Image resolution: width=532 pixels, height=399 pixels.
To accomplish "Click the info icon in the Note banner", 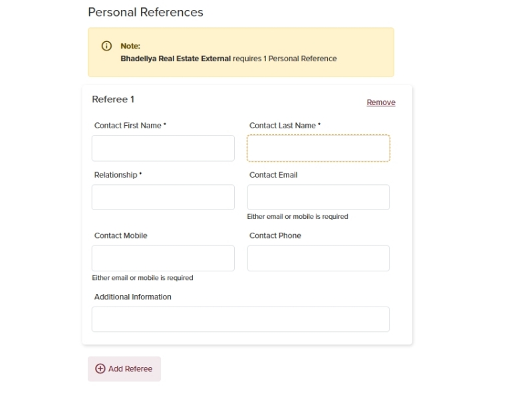I will tap(106, 47).
